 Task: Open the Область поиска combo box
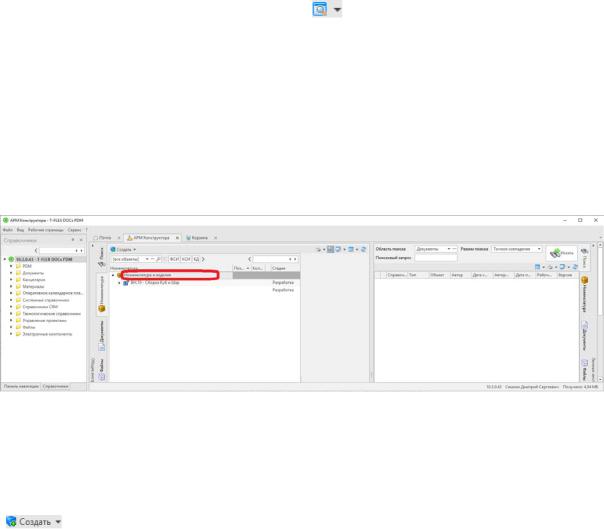click(435, 249)
